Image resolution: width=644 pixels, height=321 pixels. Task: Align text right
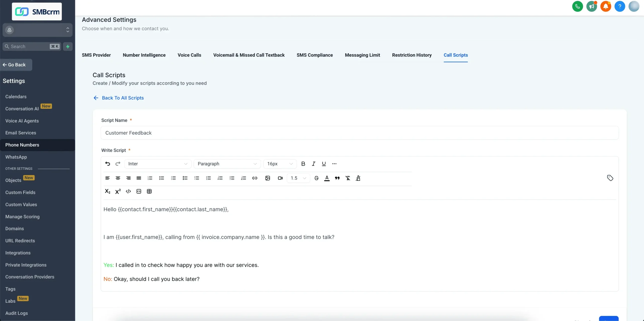tap(128, 178)
